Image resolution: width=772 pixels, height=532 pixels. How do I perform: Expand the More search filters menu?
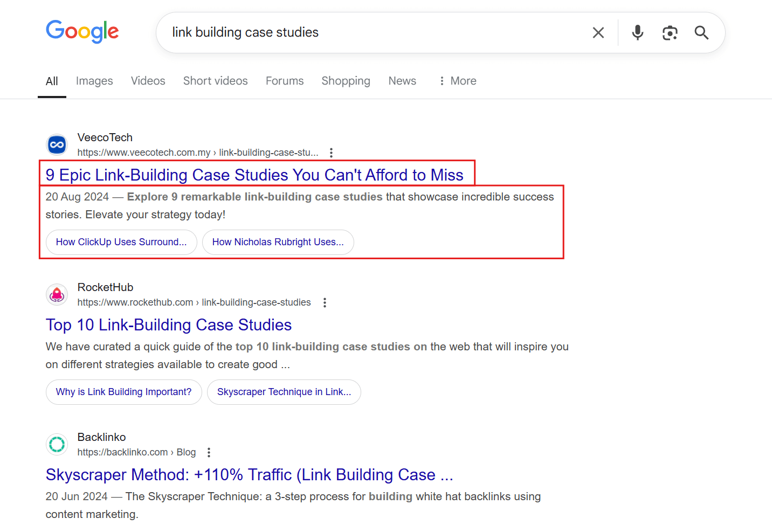(458, 81)
